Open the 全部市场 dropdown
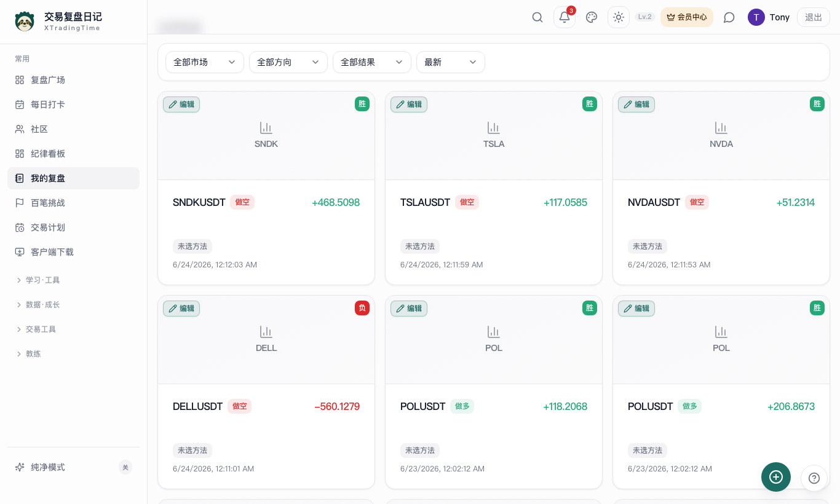Image resolution: width=840 pixels, height=504 pixels. point(205,62)
